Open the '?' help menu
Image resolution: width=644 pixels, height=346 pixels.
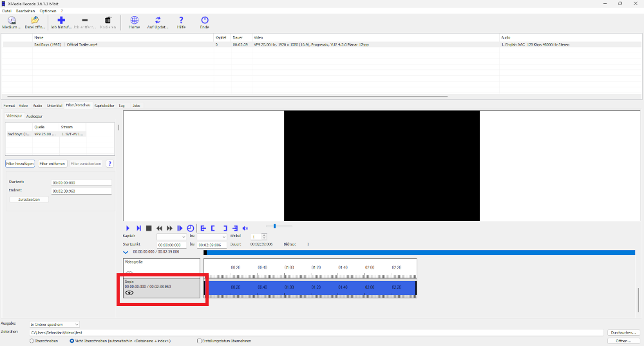coord(62,11)
